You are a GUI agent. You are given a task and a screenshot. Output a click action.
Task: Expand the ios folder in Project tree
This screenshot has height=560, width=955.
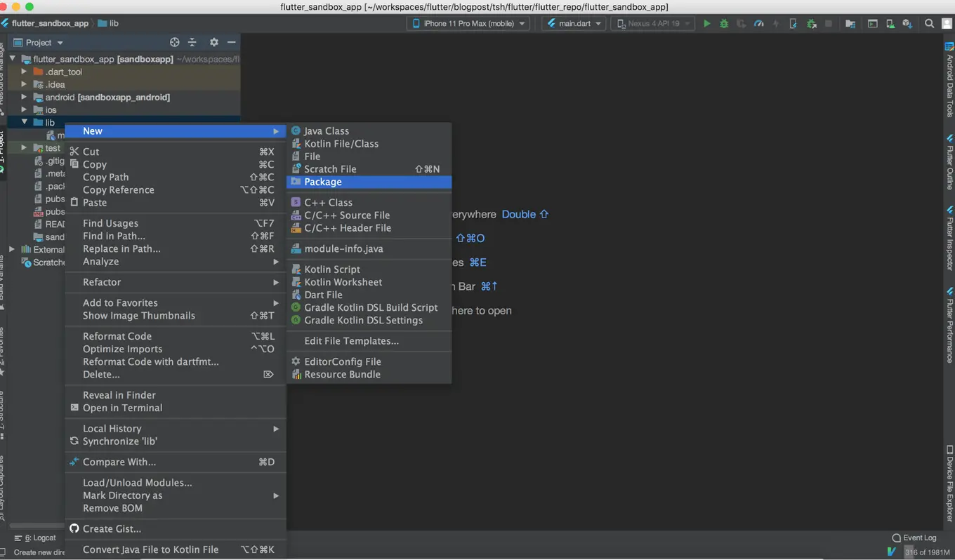click(22, 109)
